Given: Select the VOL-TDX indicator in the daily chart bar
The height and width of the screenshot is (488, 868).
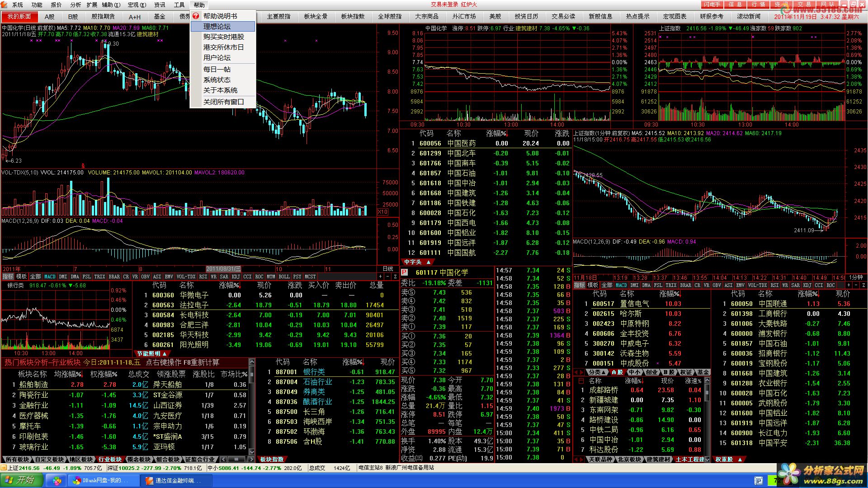Looking at the screenshot, I should click(186, 277).
